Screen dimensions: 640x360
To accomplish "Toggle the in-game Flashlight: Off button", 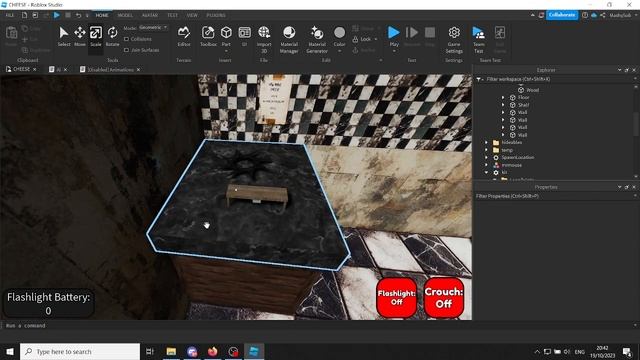I will coord(396,298).
